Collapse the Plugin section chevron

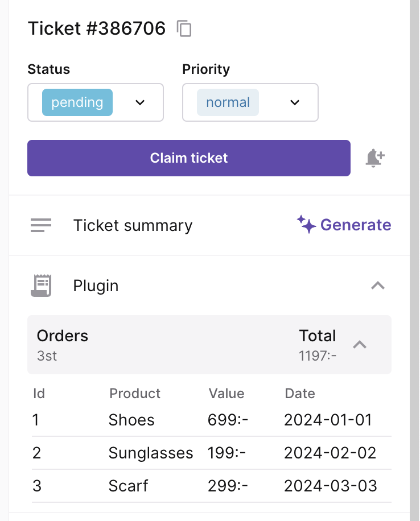(x=378, y=286)
